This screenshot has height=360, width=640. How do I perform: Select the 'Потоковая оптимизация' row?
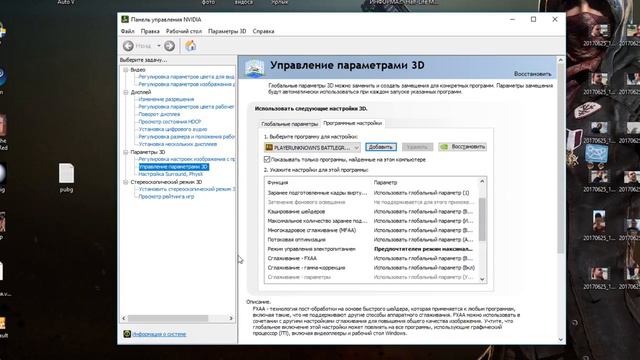pos(371,240)
